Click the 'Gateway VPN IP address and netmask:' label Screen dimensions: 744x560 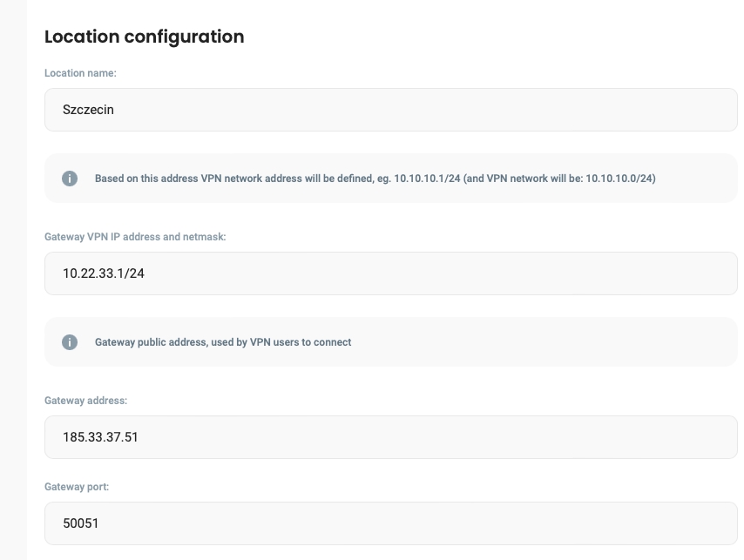coord(135,237)
